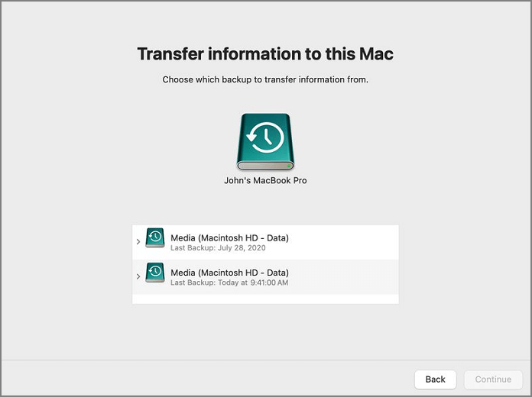Click the 'Transfer information to this Mac' heading
The height and width of the screenshot is (397, 532).
click(265, 54)
